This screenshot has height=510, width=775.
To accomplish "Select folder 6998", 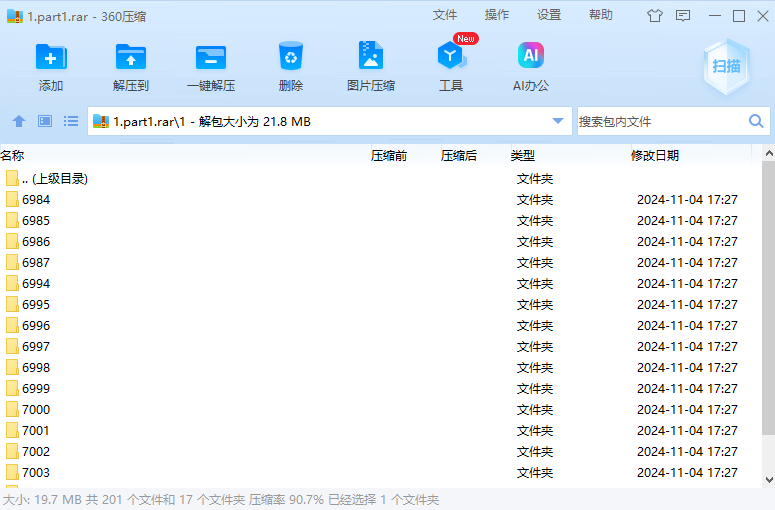I will click(x=381, y=367).
